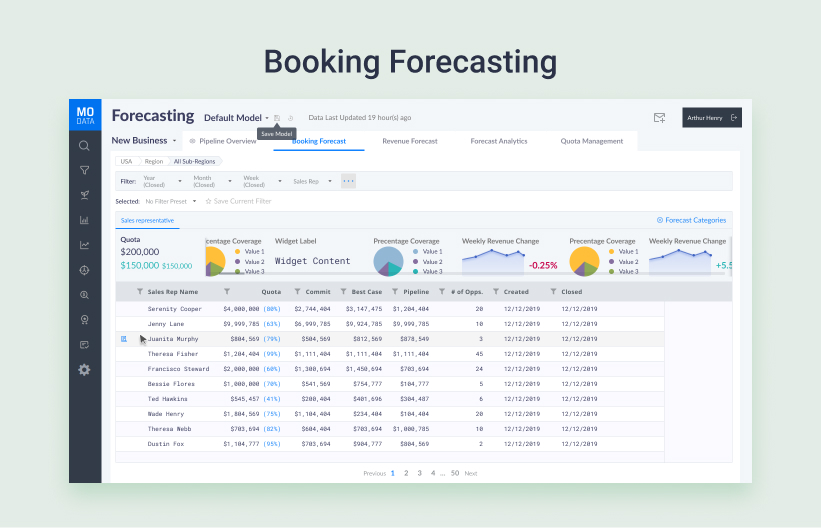Switch to Revenue Forecast tab
Screen dimensions: 821x528
click(410, 141)
